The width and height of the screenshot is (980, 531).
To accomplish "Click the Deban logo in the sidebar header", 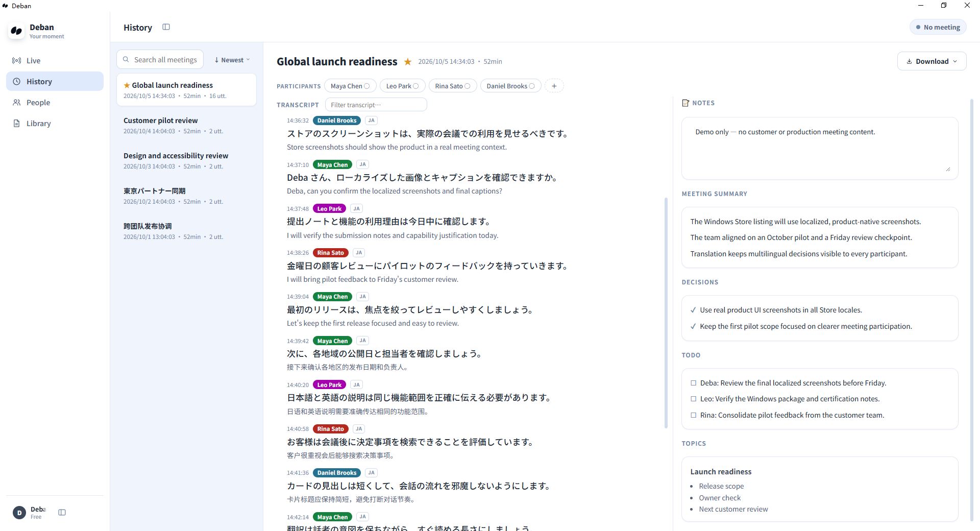I will tap(16, 31).
